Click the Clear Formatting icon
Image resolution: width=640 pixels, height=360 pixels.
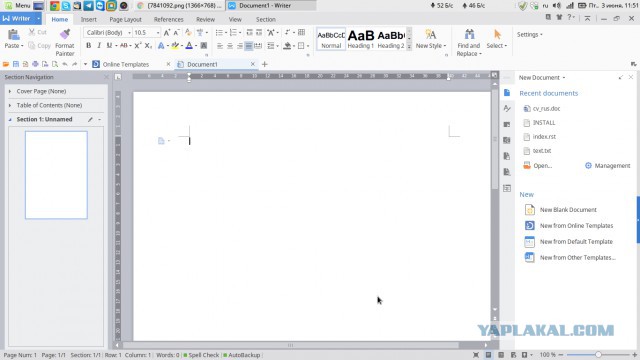(x=188, y=33)
